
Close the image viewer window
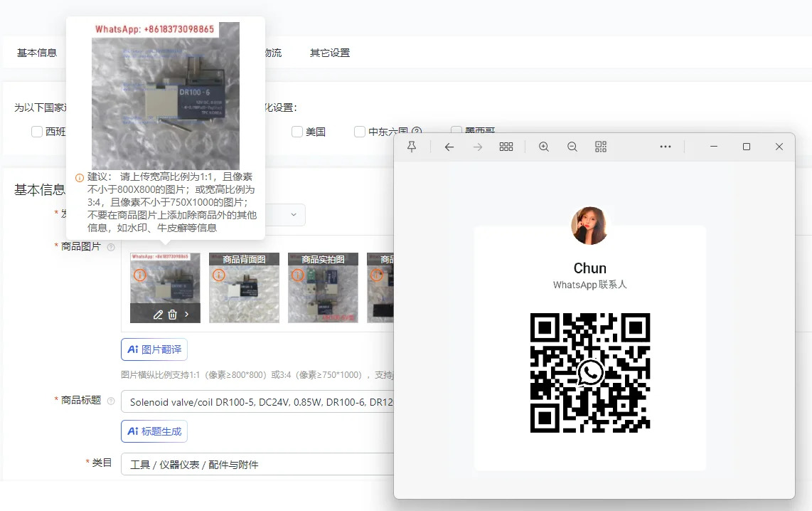779,147
